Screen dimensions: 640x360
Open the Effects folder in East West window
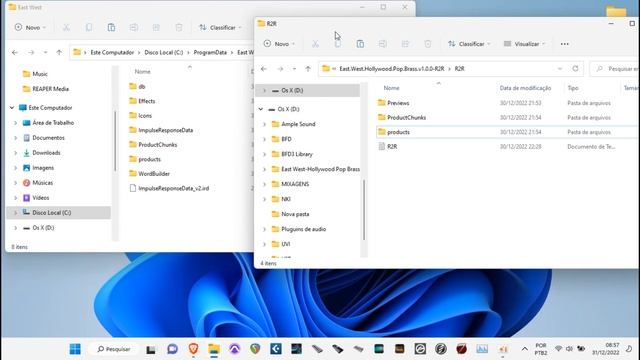pos(147,101)
